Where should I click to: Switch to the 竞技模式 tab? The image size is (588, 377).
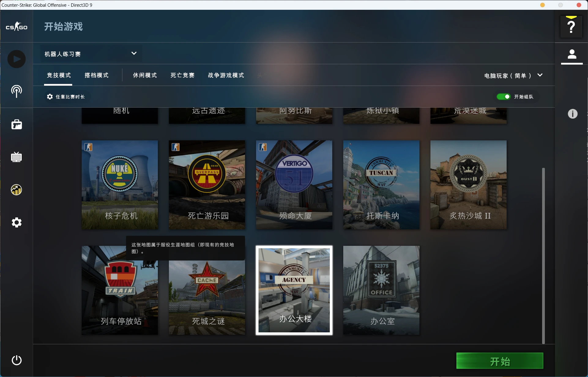[x=59, y=76]
